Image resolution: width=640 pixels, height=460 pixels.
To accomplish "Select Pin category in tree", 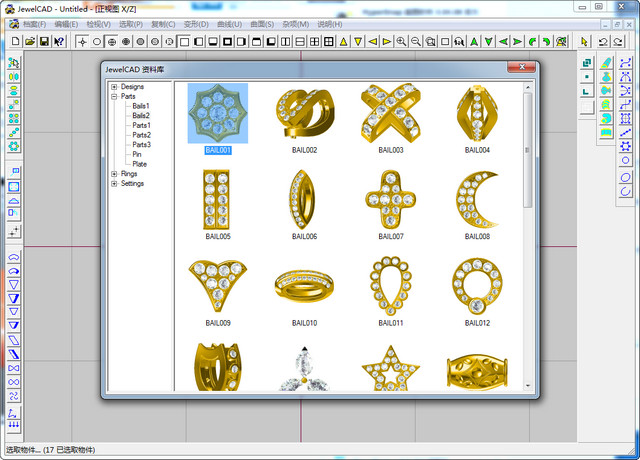I will [137, 154].
